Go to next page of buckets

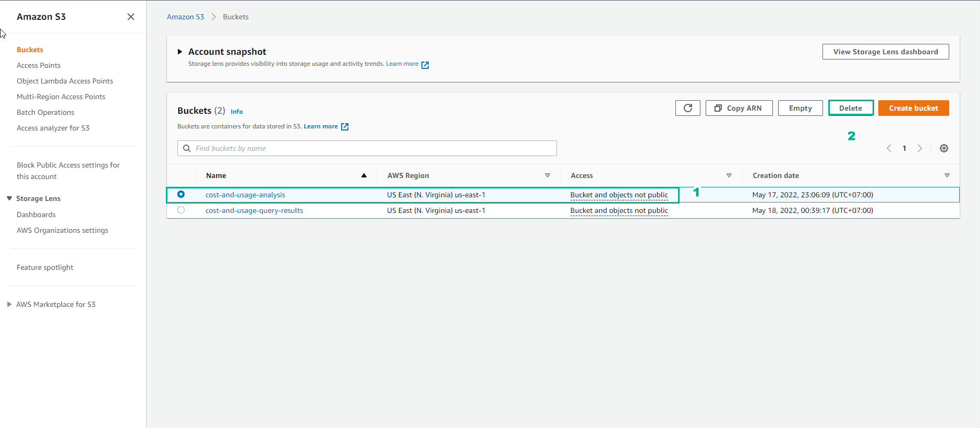(919, 148)
